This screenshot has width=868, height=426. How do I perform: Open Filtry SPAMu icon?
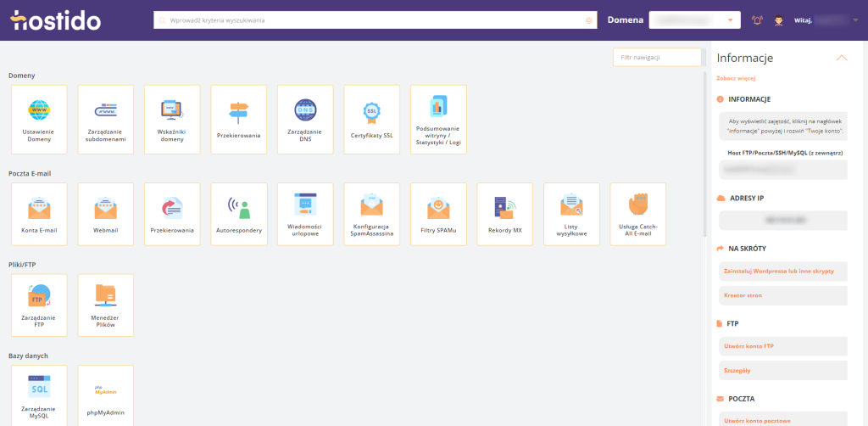point(437,213)
